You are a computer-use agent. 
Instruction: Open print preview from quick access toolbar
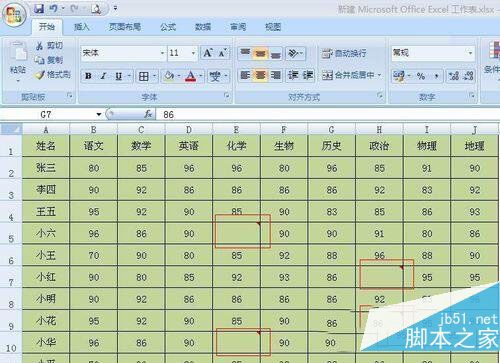[96, 9]
